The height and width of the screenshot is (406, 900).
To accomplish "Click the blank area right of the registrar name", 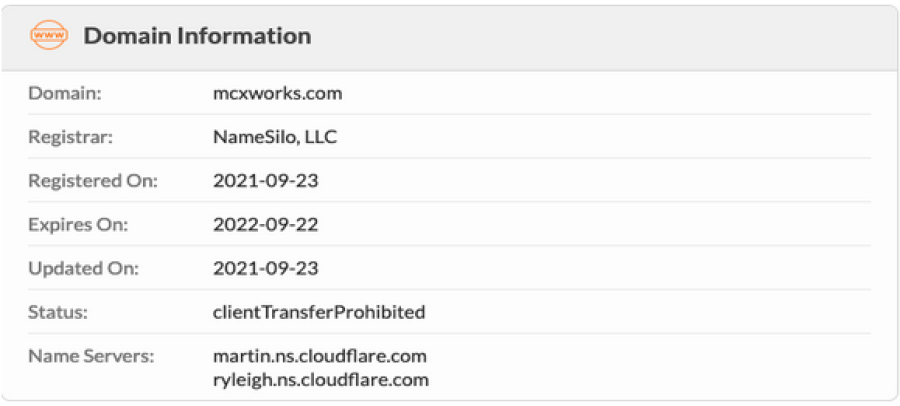I will [600, 137].
